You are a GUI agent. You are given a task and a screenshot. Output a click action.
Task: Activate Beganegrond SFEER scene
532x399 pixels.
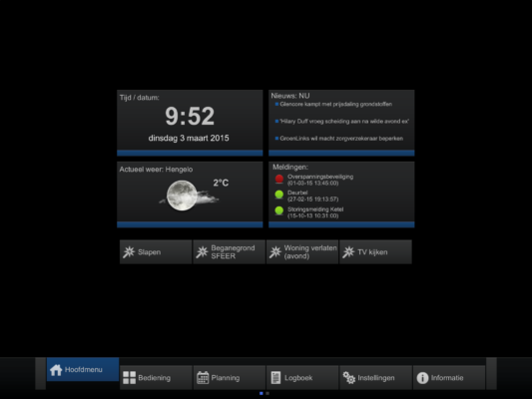229,252
